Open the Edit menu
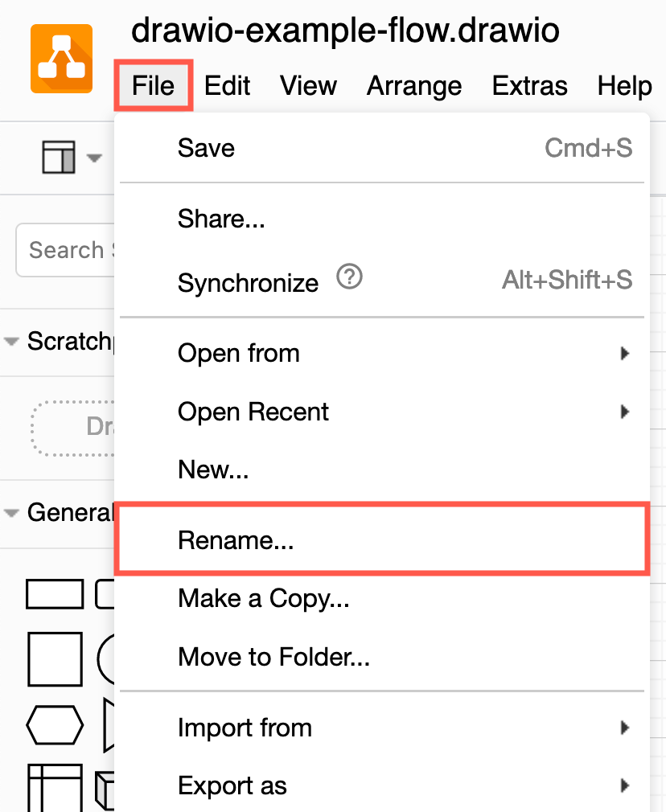666x812 pixels. pyautogui.click(x=227, y=85)
